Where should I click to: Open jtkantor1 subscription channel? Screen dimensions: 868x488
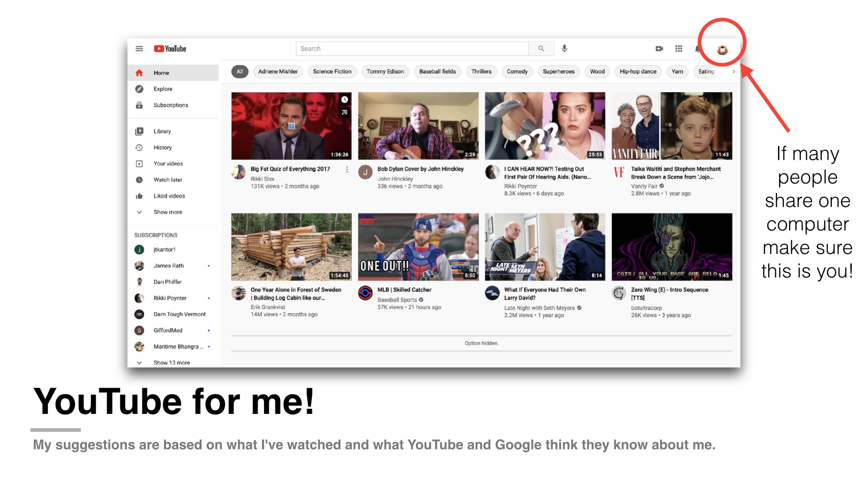[x=173, y=249]
